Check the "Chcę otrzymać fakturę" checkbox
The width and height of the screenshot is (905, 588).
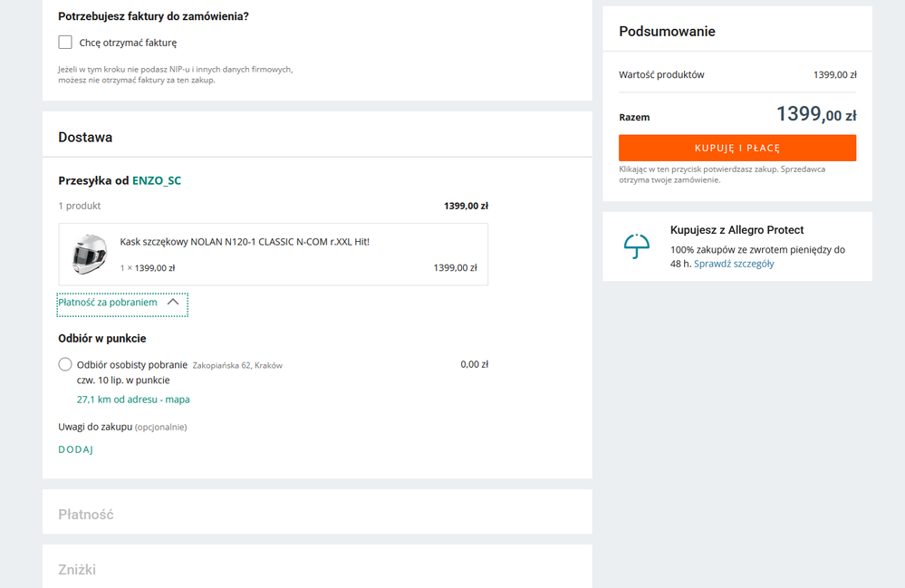click(65, 43)
